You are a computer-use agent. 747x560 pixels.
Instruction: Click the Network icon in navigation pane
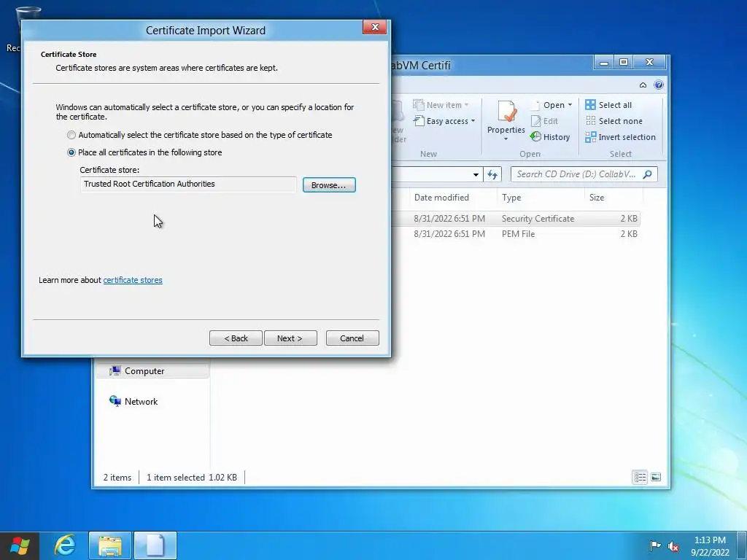click(115, 401)
